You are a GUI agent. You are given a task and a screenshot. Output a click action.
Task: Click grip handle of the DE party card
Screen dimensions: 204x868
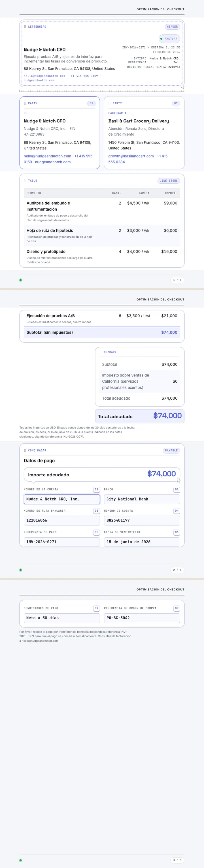(25, 103)
